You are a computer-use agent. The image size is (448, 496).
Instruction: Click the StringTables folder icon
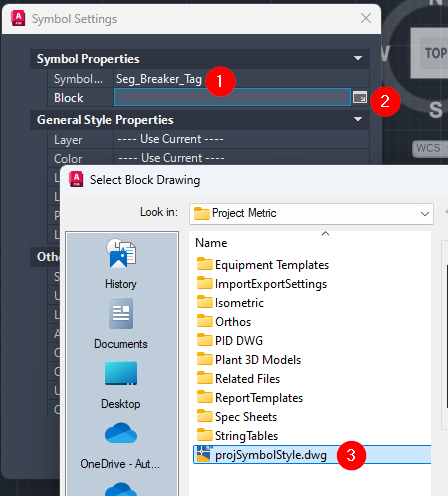205,435
